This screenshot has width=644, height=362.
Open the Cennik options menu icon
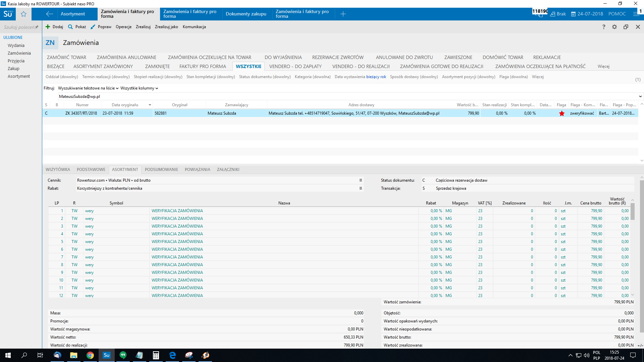tap(361, 180)
